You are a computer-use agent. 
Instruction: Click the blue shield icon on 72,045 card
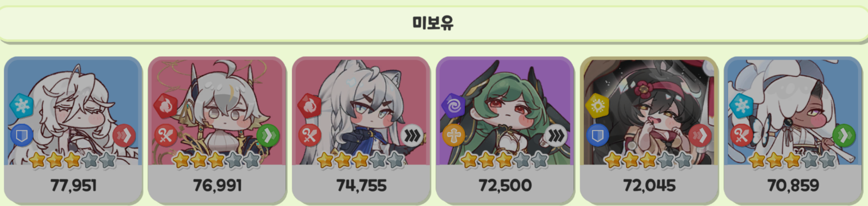tap(597, 135)
